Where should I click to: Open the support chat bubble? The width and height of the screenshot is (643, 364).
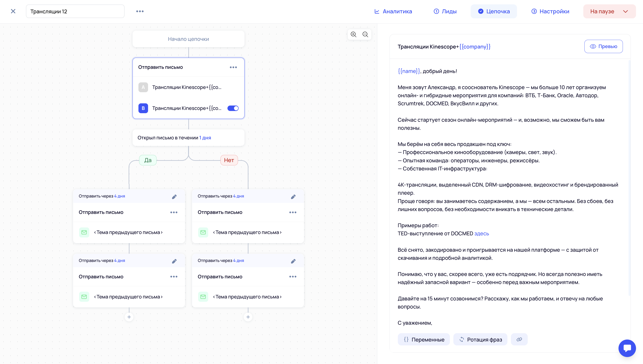[627, 348]
